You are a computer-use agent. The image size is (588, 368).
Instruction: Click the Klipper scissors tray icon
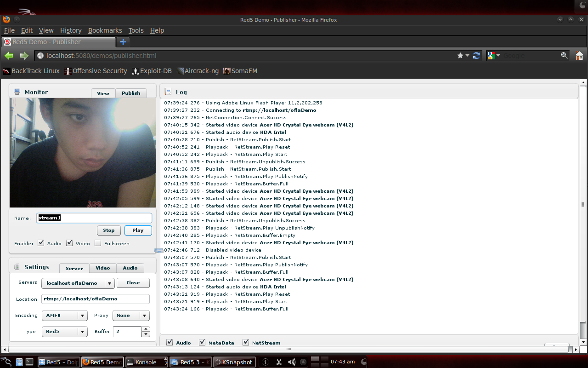[x=278, y=362]
